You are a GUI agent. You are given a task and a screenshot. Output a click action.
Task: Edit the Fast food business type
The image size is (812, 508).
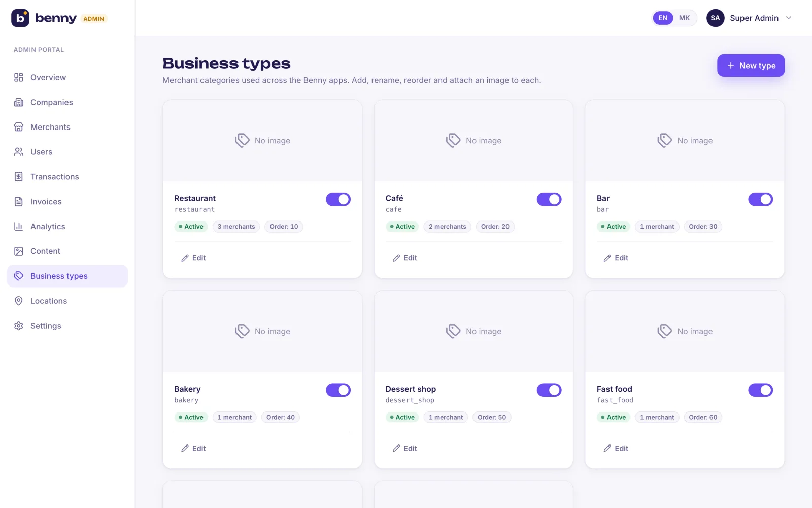click(x=616, y=449)
